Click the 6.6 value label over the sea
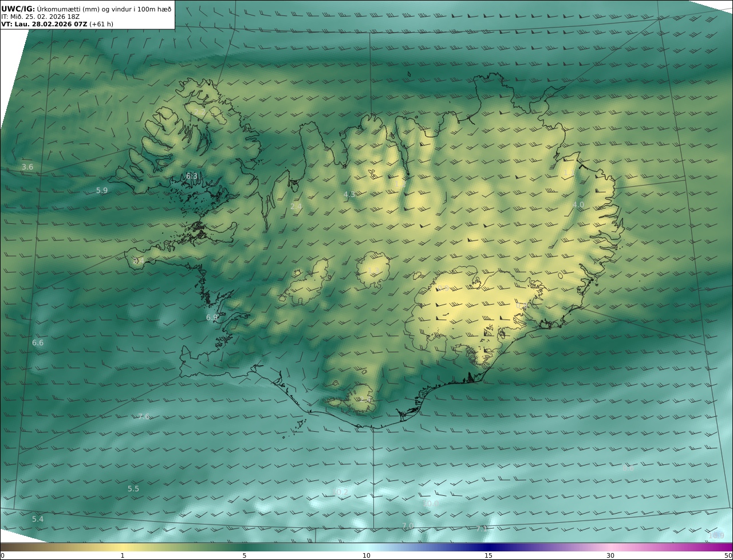 [x=38, y=343]
